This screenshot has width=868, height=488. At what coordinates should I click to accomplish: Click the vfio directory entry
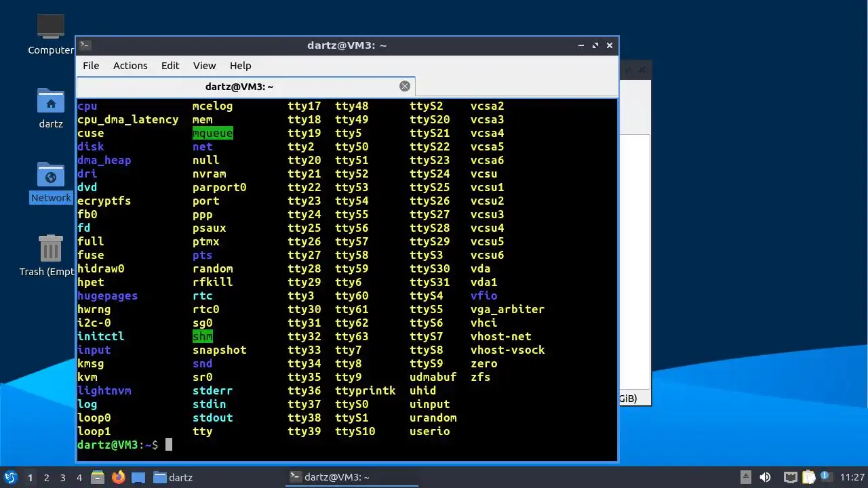[484, 296]
